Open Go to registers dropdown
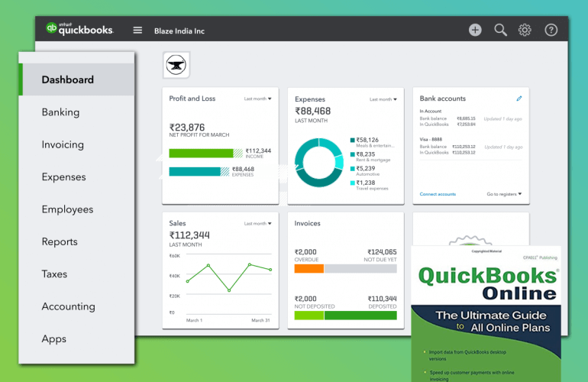588x382 pixels. click(x=504, y=194)
